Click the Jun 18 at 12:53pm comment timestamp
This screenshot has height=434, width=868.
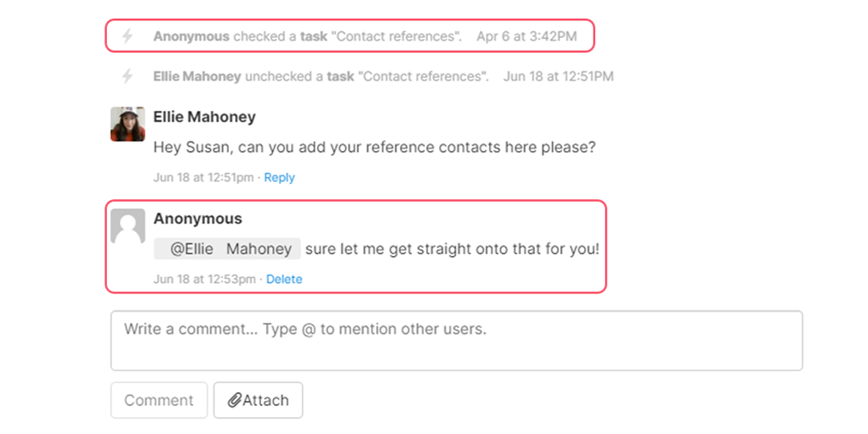point(204,279)
